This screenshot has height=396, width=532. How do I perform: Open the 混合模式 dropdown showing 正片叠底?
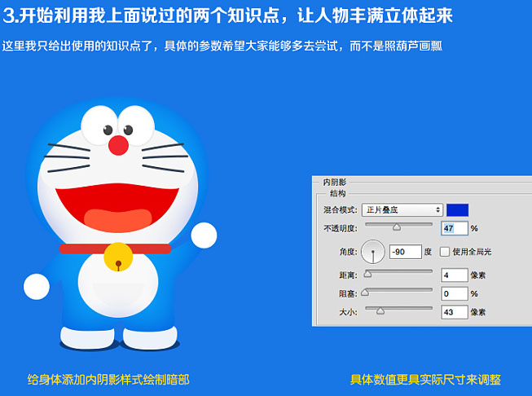tap(402, 210)
